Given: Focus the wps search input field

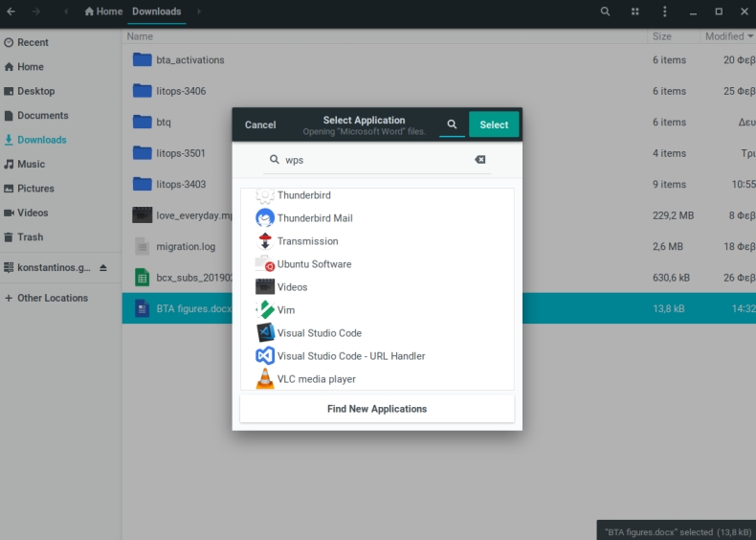Looking at the screenshot, I should 373,160.
